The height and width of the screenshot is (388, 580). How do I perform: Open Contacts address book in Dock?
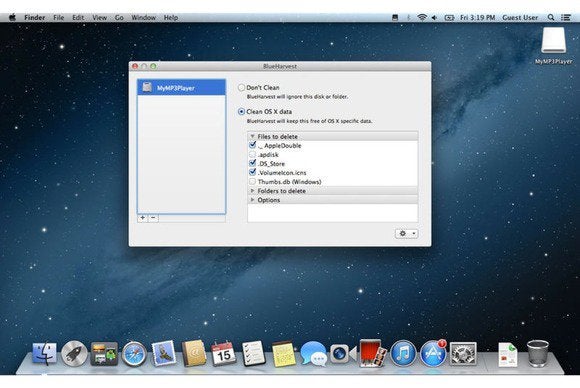193,353
